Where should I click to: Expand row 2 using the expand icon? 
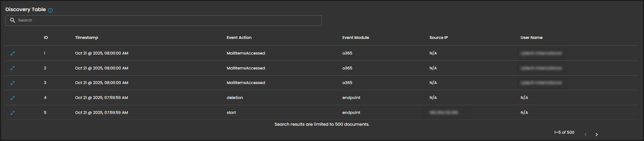[x=13, y=68]
